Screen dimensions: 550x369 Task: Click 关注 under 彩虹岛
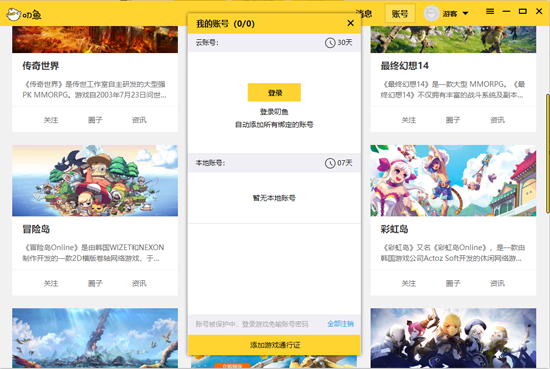click(x=409, y=283)
